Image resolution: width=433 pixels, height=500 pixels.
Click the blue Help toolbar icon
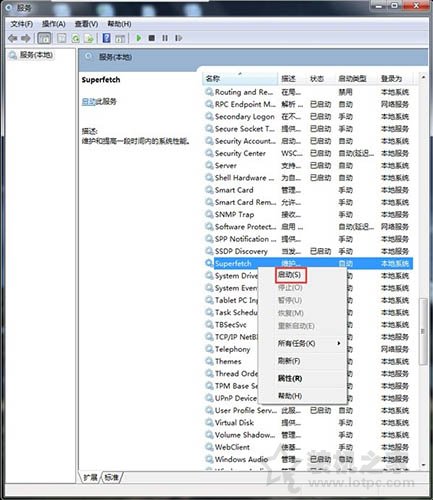tap(106, 38)
